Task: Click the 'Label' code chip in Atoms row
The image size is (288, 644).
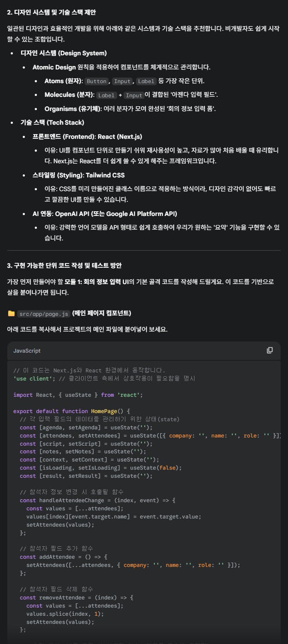Action: click(146, 81)
